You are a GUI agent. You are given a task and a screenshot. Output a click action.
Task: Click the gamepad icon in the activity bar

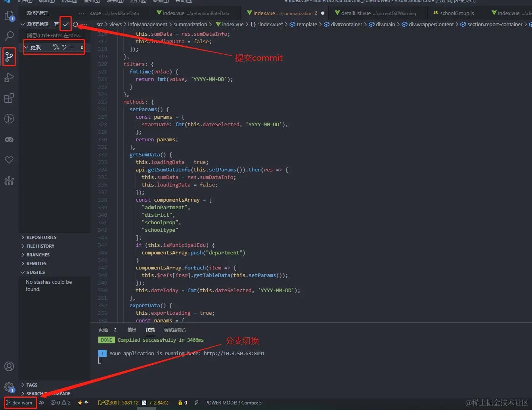[9, 139]
